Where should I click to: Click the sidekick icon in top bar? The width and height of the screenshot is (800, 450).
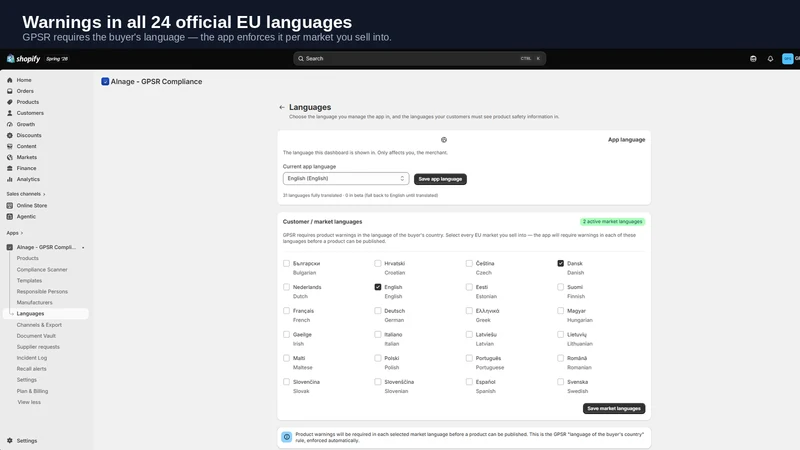pyautogui.click(x=753, y=59)
